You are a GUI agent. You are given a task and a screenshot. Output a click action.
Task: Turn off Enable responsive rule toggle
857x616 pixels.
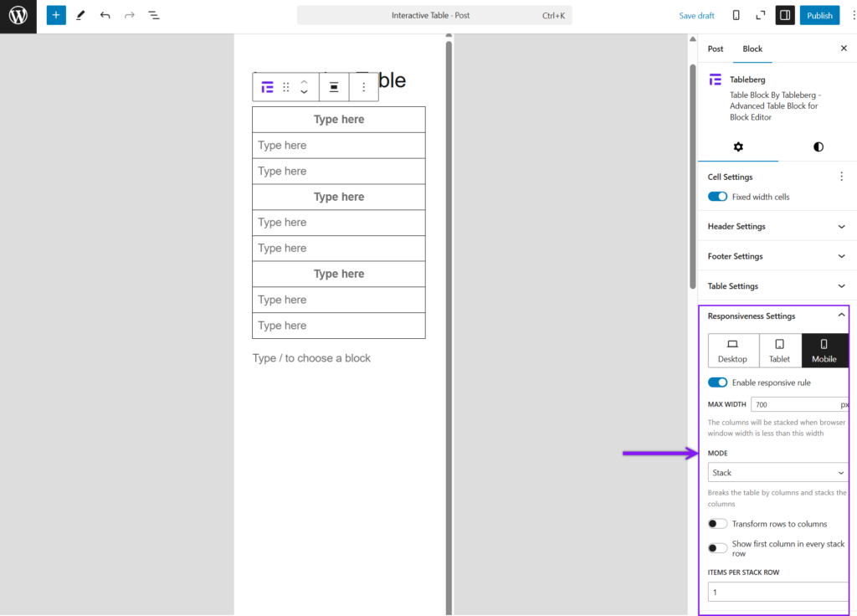coord(717,382)
